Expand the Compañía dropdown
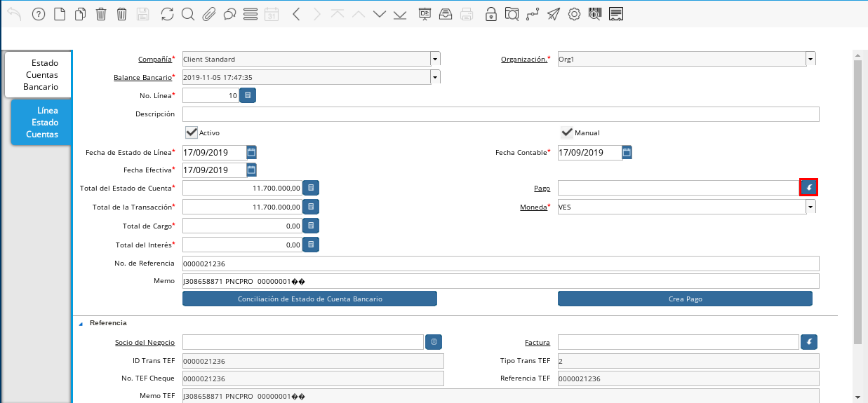 tap(435, 60)
